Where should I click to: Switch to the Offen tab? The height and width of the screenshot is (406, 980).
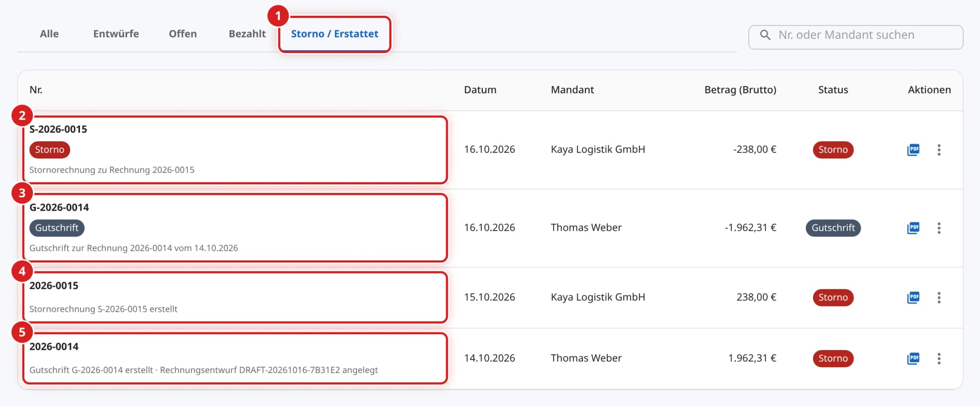click(183, 34)
